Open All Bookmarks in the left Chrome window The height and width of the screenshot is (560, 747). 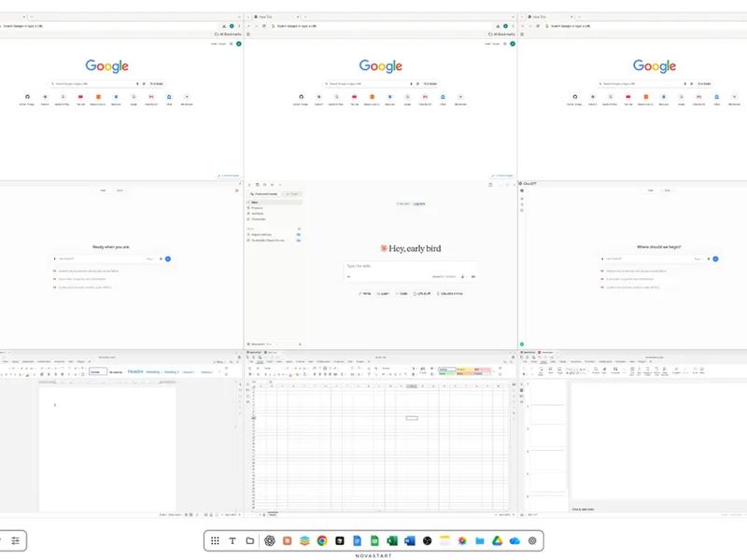(228, 35)
